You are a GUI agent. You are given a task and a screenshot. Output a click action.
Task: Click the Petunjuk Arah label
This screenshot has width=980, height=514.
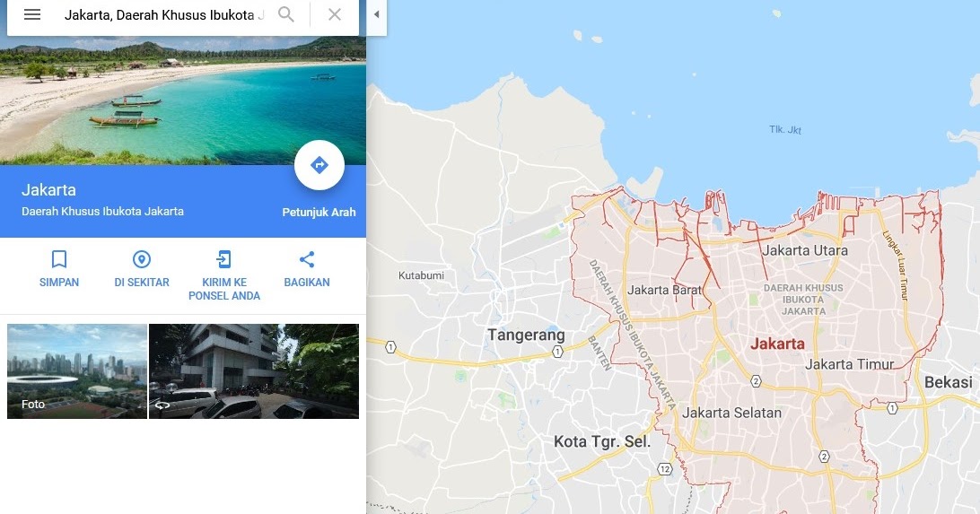(x=319, y=213)
